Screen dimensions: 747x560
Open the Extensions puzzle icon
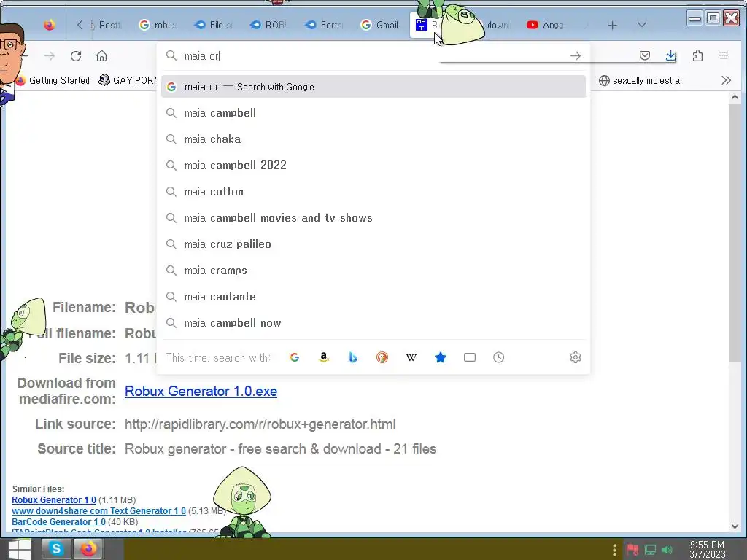697,55
